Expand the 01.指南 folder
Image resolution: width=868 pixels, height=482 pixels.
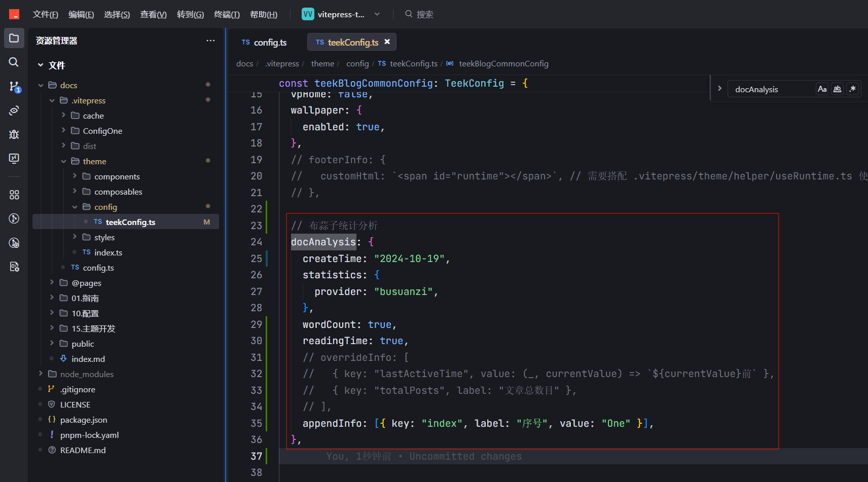(52, 298)
